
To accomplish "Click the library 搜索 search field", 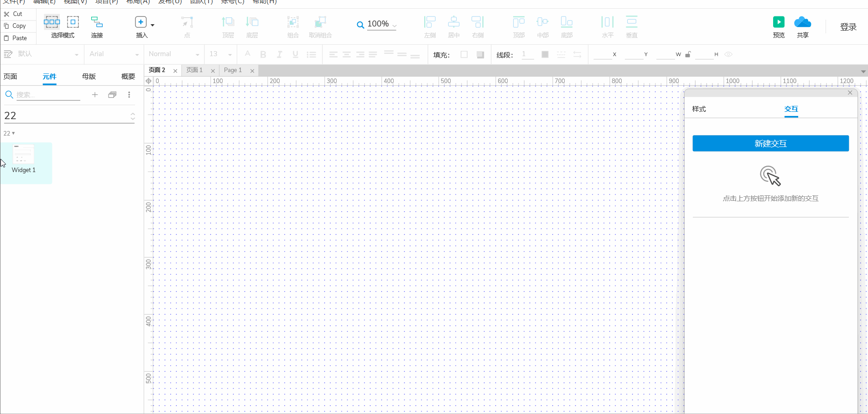I will pos(48,95).
